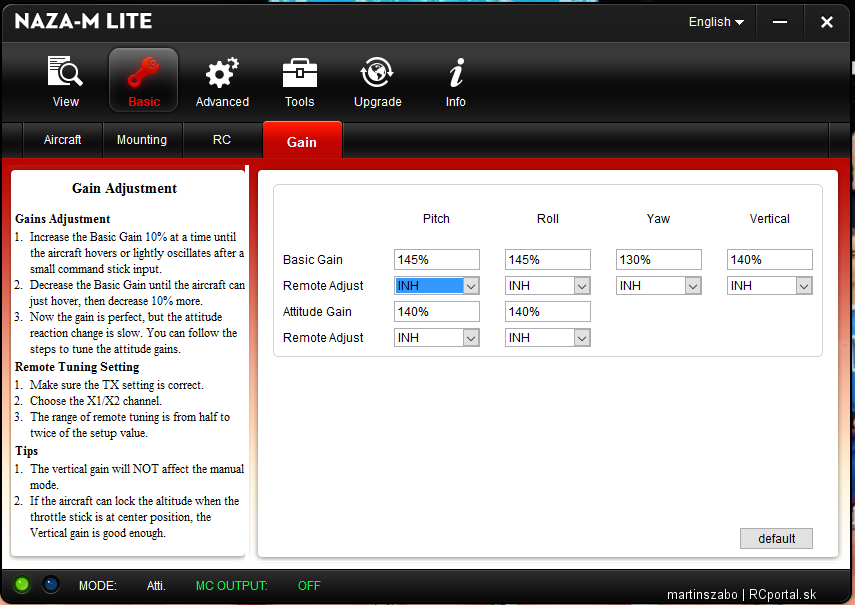Click the Vertical Basic Gain 140% field
The width and height of the screenshot is (855, 605).
click(769, 259)
